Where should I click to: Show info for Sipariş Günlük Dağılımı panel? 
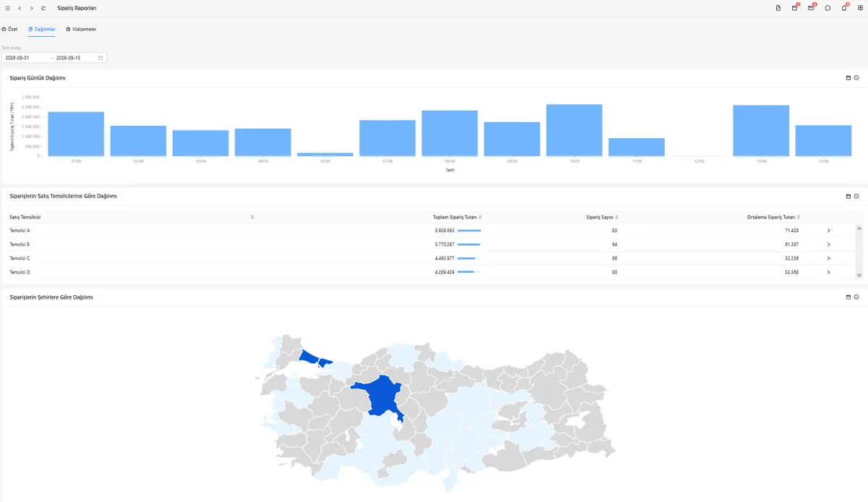tap(856, 77)
